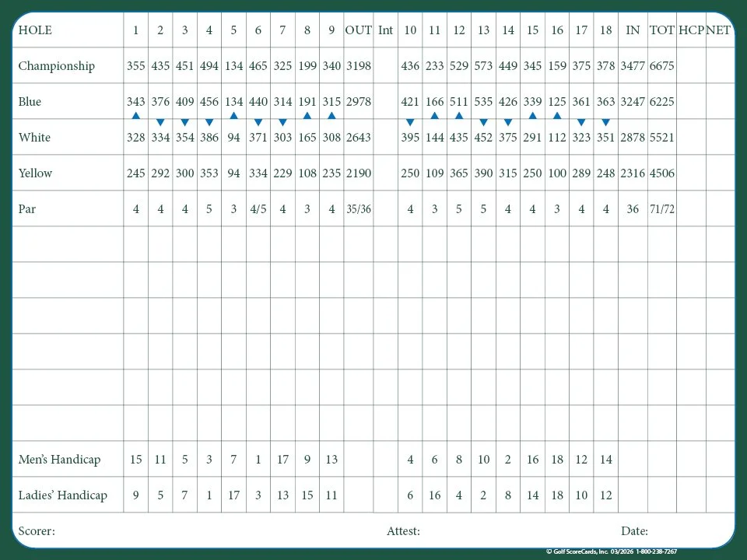Click Yellow OUT total 2190
Viewport: 747px width, 560px height.
(x=358, y=173)
